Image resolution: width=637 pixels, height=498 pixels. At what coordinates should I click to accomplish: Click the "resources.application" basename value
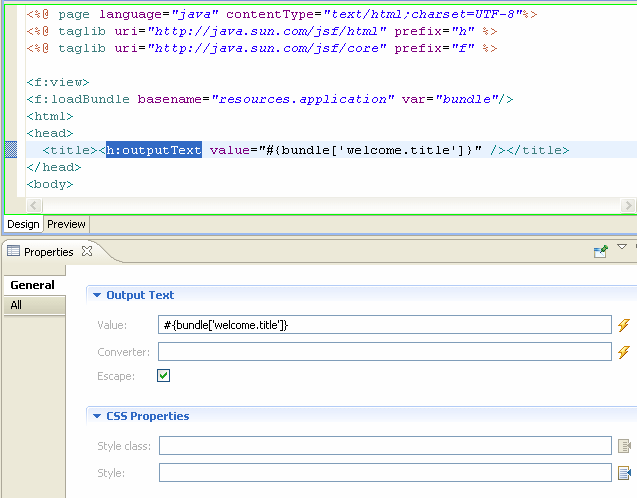303,99
